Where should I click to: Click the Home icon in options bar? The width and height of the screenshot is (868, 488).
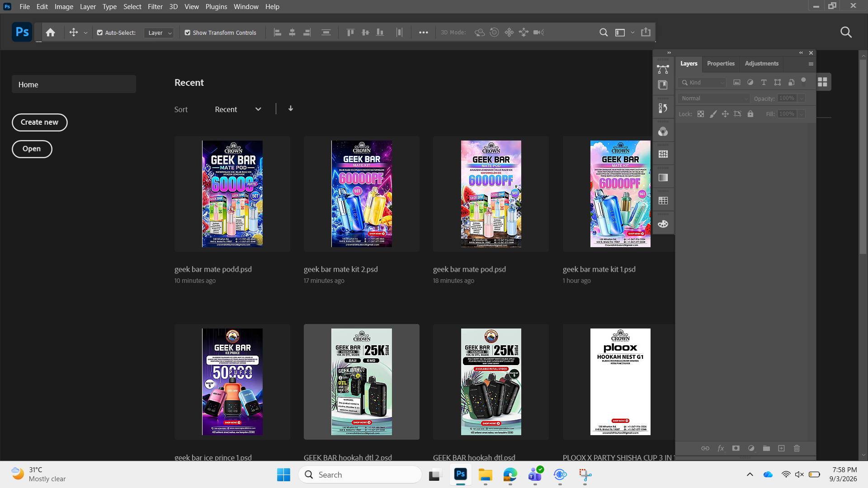(x=50, y=33)
